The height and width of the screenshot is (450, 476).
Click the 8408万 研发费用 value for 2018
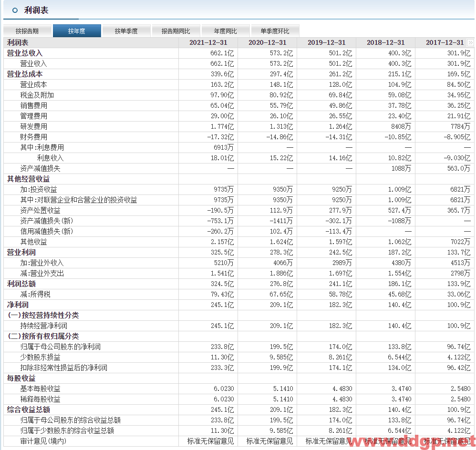401,126
